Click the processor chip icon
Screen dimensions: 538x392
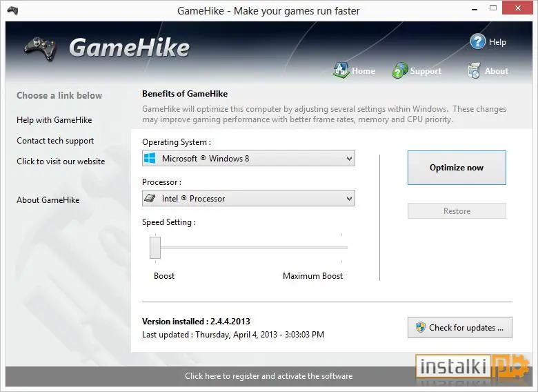[x=150, y=198]
